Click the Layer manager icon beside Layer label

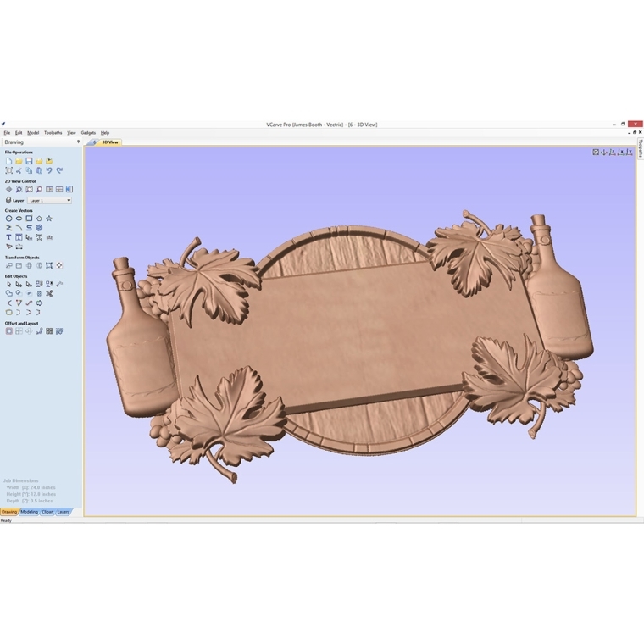point(8,201)
